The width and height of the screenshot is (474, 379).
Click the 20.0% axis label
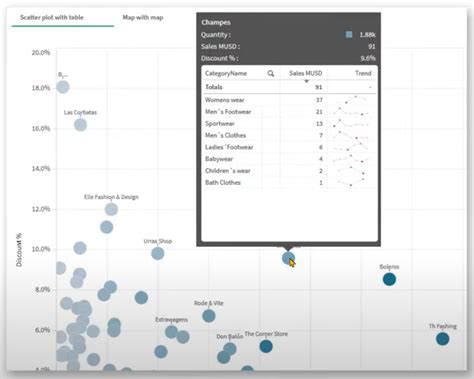41,53
